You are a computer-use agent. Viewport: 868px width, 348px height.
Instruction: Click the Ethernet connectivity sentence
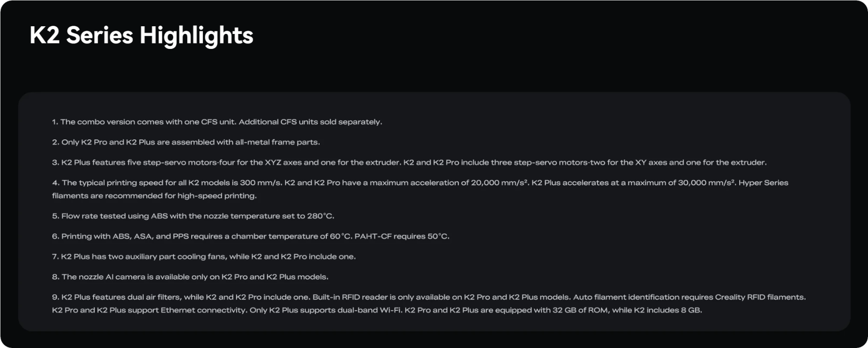pyautogui.click(x=149, y=310)
